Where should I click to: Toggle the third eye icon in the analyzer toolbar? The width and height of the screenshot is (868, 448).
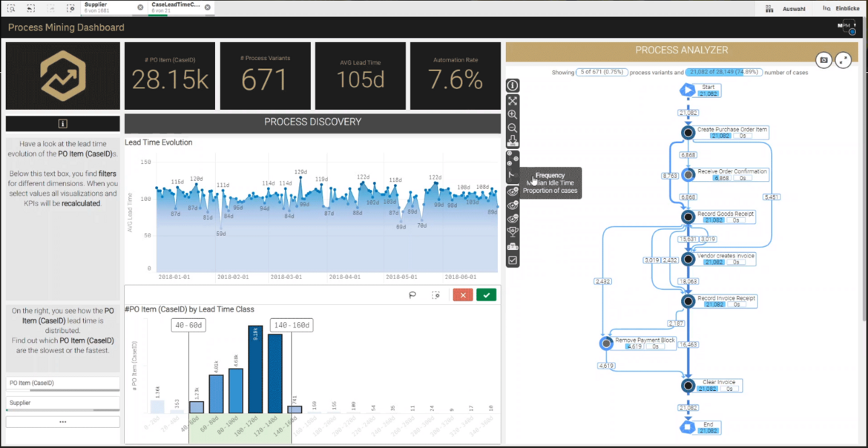click(x=513, y=219)
